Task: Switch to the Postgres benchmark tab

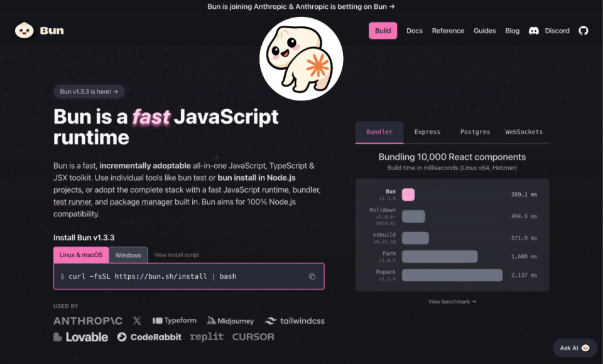Action: (475, 132)
